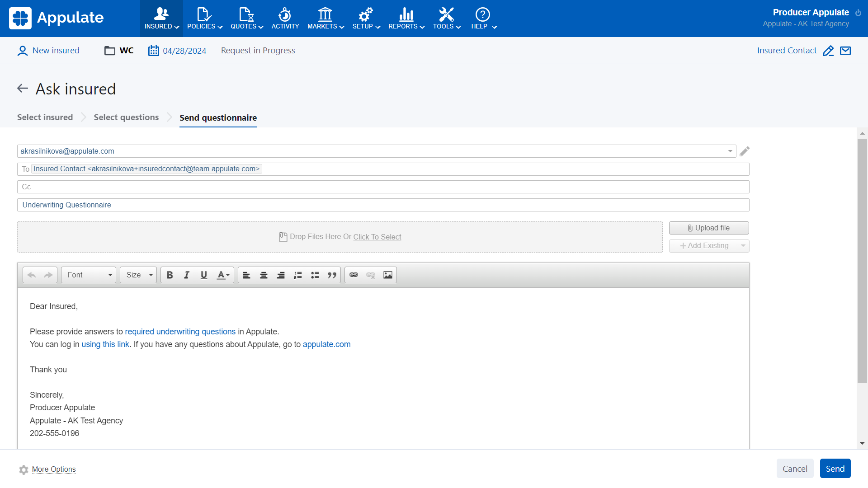The width and height of the screenshot is (868, 488).
Task: Expand the Size dropdown
Action: pos(138,275)
